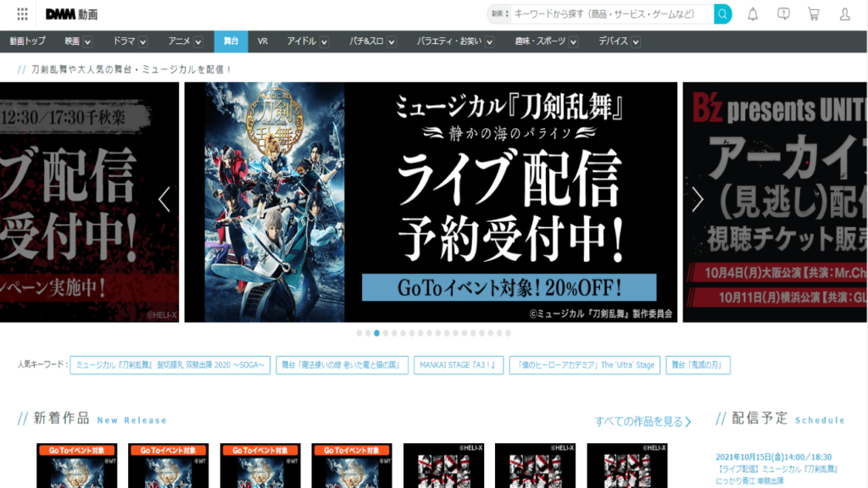Viewport: 868px width, 488px height.
Task: Expand the アニメ dropdown arrow
Action: [198, 42]
